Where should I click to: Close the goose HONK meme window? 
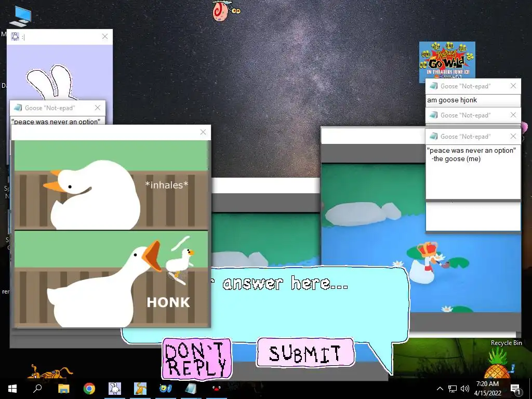pyautogui.click(x=203, y=132)
